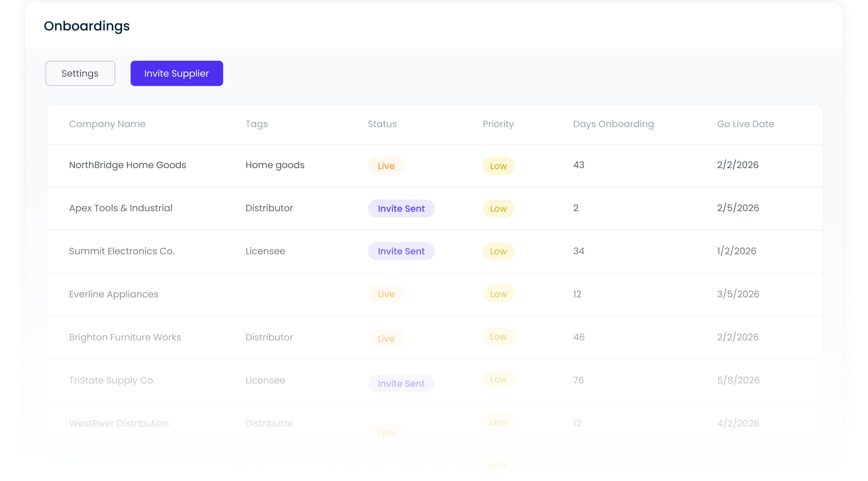
Task: Click the Licensee tag on TriState Supply Co. row
Action: click(x=265, y=380)
